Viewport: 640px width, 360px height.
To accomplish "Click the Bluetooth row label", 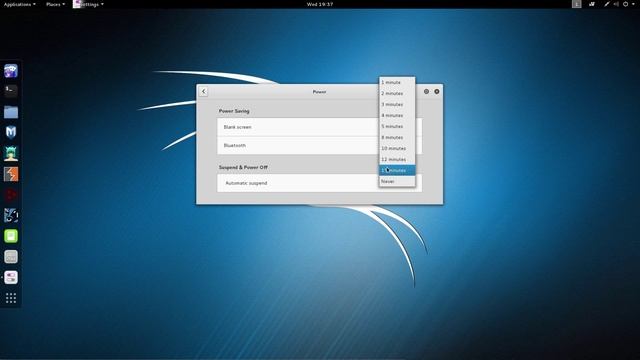I will pos(235,145).
